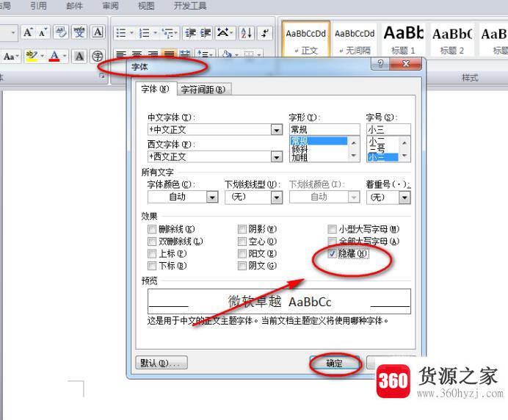This screenshot has width=508, height=420.
Task: Open the 引用 ribbon tab
Action: (x=38, y=6)
